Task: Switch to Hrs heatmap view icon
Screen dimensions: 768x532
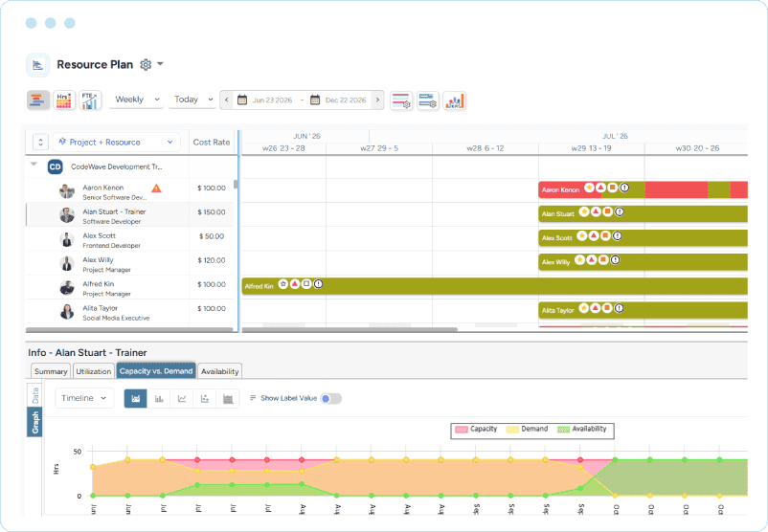Action: [64, 100]
